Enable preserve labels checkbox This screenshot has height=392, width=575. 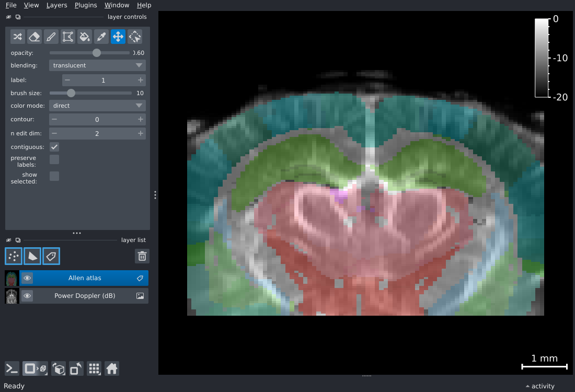point(54,159)
